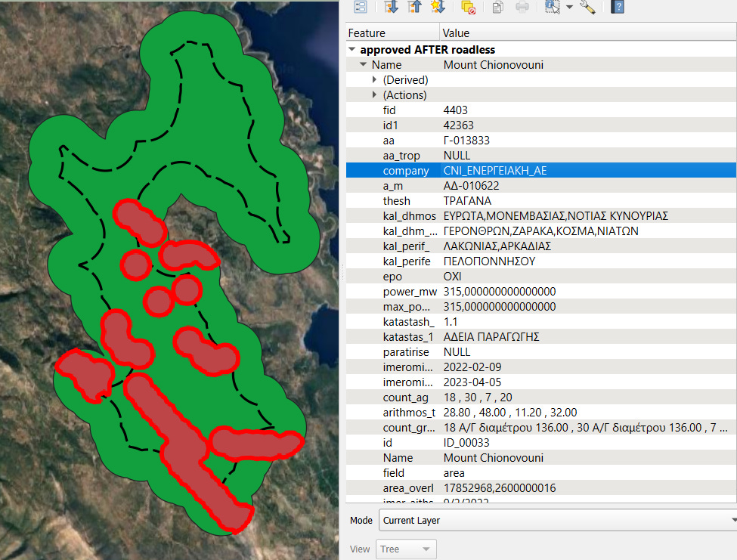Expand the (Actions) tree node
Viewport: 737px width, 560px height.
375,95
